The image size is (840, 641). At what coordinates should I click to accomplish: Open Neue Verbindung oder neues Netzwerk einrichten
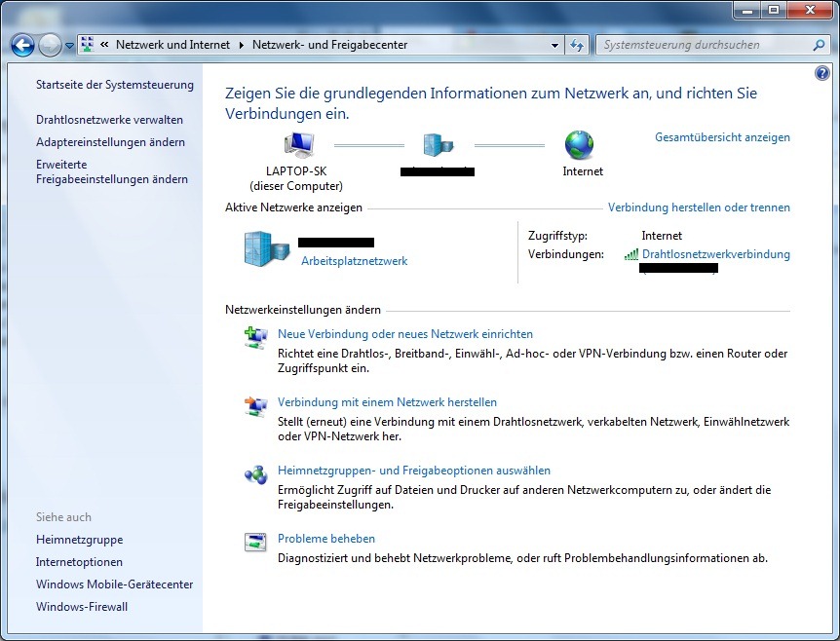coord(405,334)
